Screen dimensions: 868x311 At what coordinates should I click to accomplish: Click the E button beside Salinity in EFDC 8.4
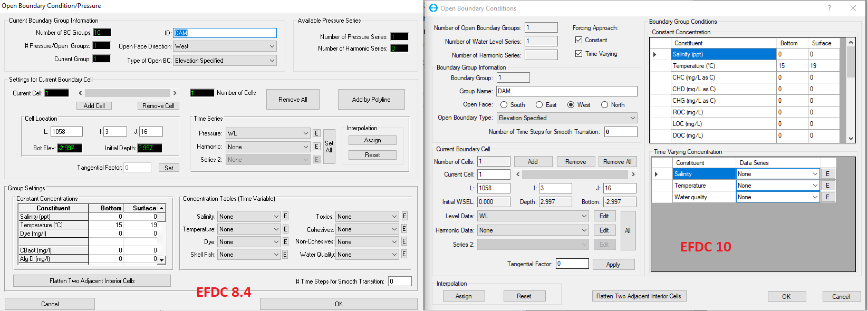click(x=285, y=216)
